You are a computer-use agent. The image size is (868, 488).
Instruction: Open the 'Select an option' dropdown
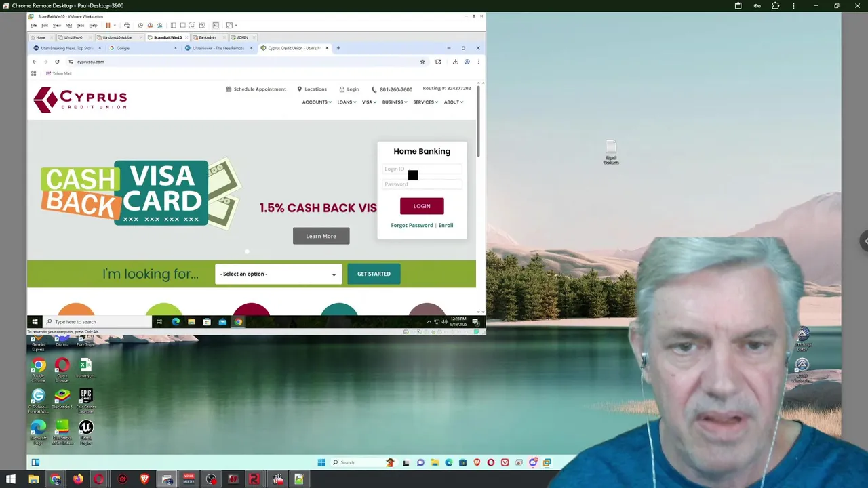pos(277,274)
